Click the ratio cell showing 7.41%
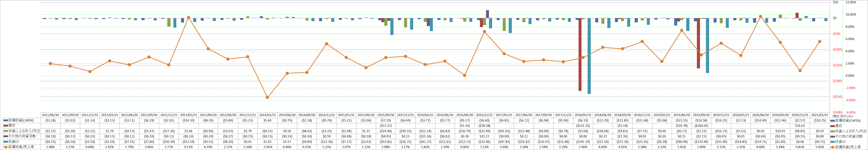This screenshot has width=868, height=150. point(681,147)
